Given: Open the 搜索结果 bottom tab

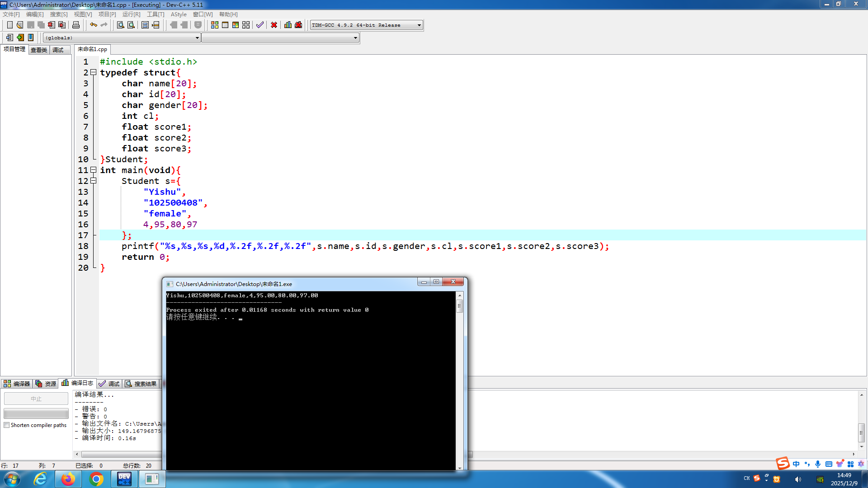Looking at the screenshot, I should click(x=141, y=384).
